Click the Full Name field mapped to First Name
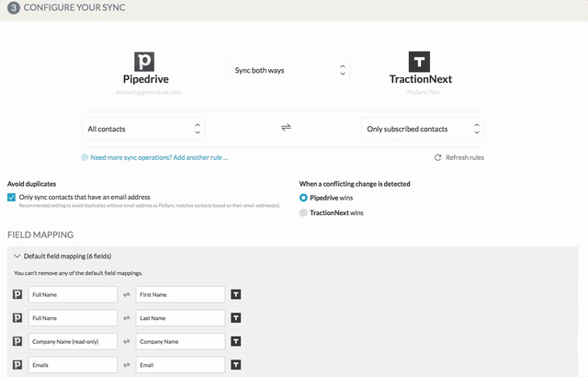The height and width of the screenshot is (377, 588). (x=73, y=294)
